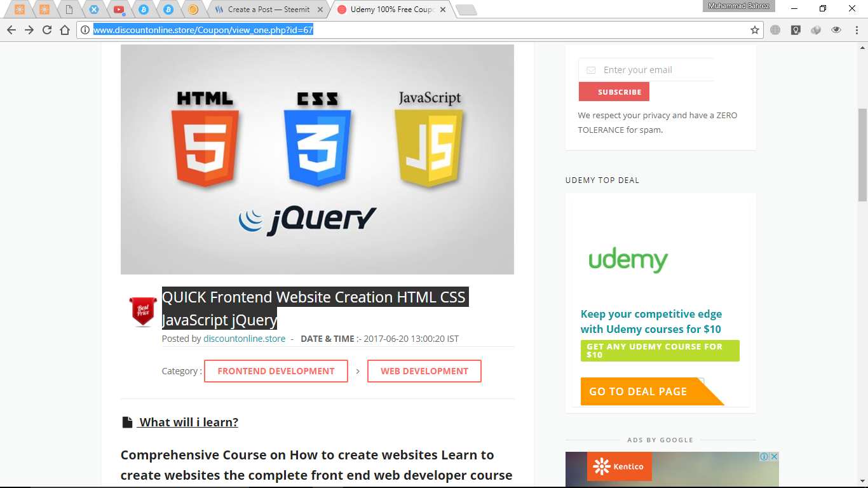This screenshot has height=488, width=868.
Task: Close the Steemit tab
Action: 320,10
